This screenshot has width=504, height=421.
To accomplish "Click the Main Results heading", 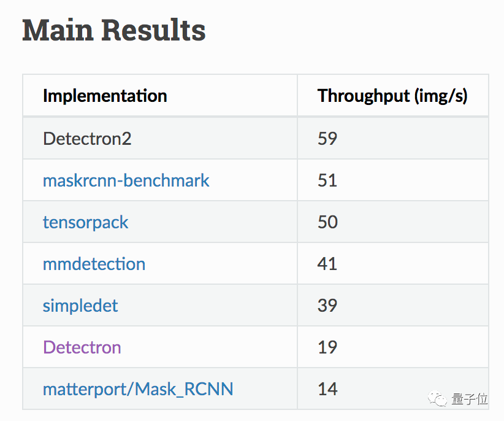I will (x=113, y=31).
